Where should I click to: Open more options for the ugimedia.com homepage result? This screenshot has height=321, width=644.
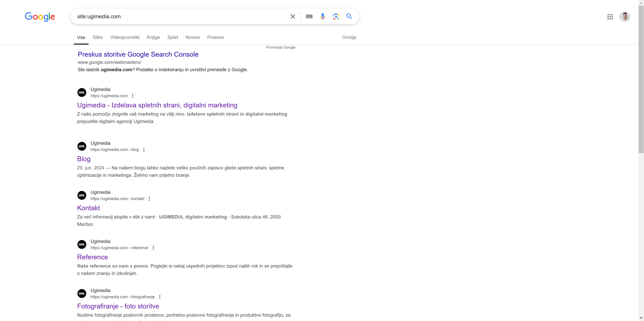133,96
